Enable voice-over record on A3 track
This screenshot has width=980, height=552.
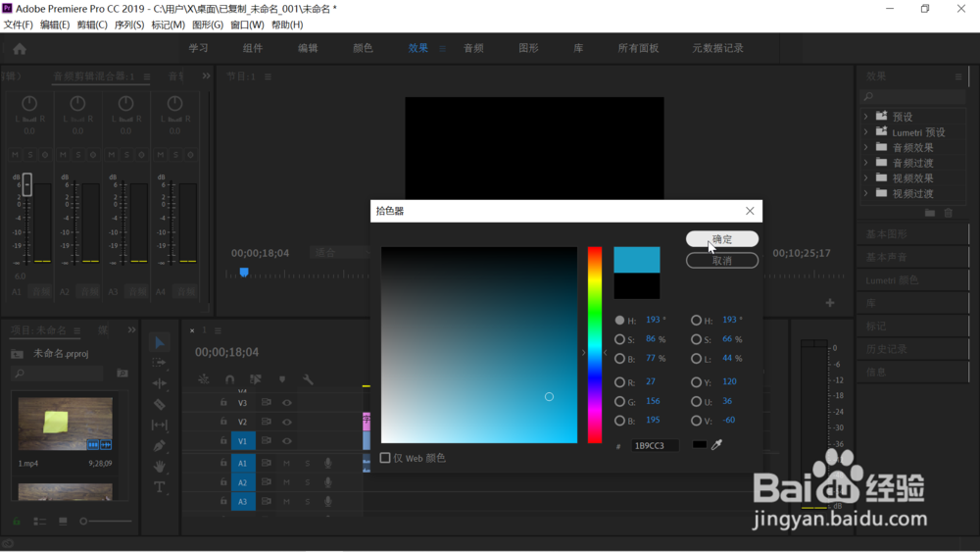coord(327,501)
